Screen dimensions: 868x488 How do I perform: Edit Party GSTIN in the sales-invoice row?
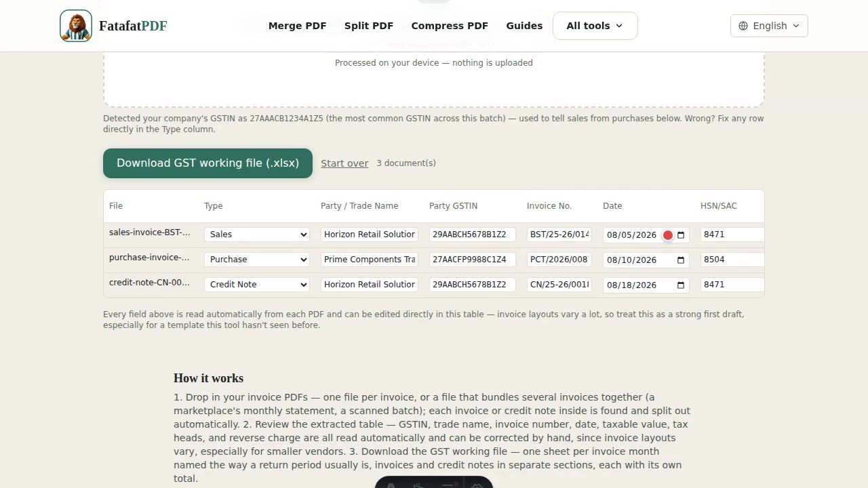[x=473, y=235]
